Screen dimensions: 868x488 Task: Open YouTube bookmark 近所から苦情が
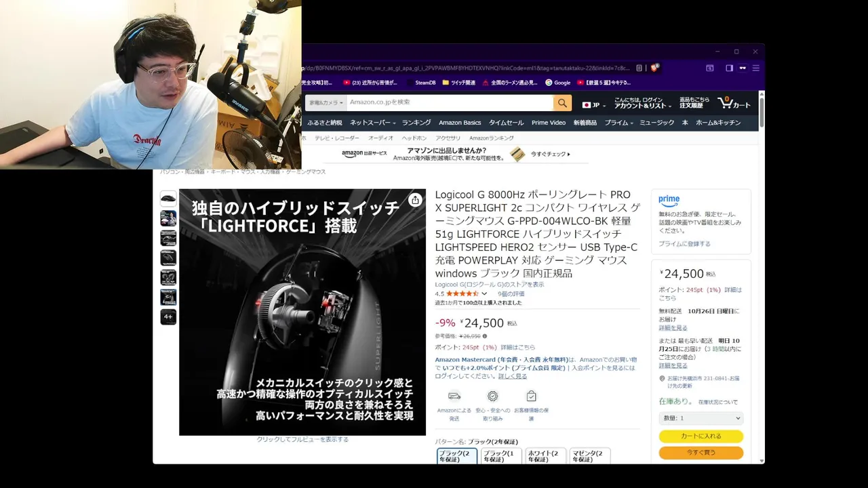tap(370, 83)
